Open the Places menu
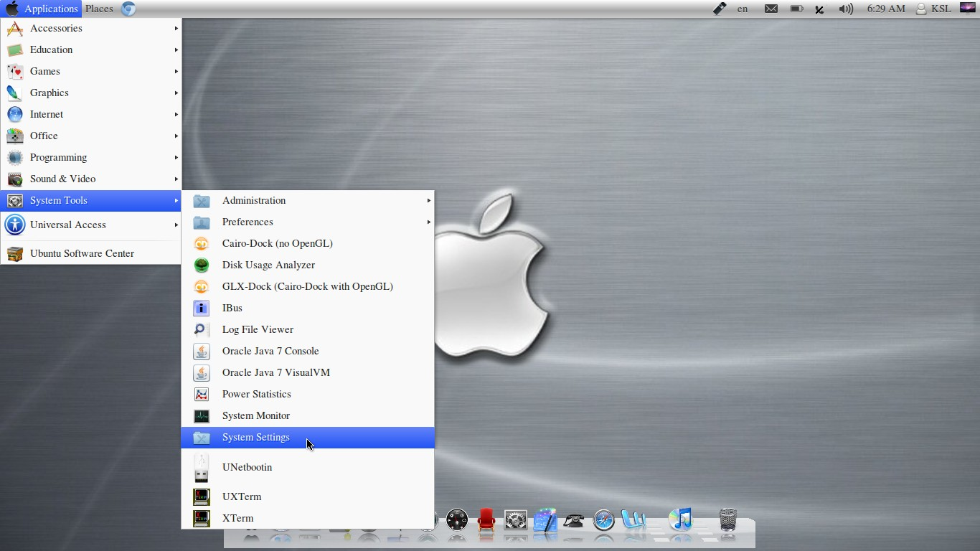The width and height of the screenshot is (980, 551). (99, 9)
